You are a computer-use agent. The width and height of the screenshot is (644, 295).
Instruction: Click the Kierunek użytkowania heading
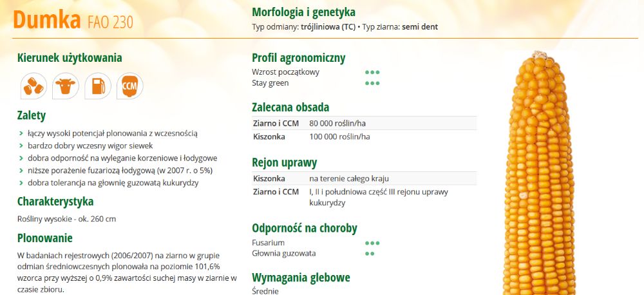70,58
